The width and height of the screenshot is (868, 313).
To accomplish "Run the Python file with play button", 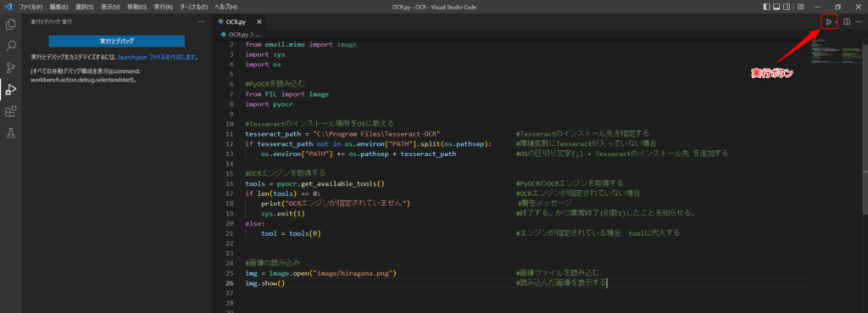I will pyautogui.click(x=828, y=21).
